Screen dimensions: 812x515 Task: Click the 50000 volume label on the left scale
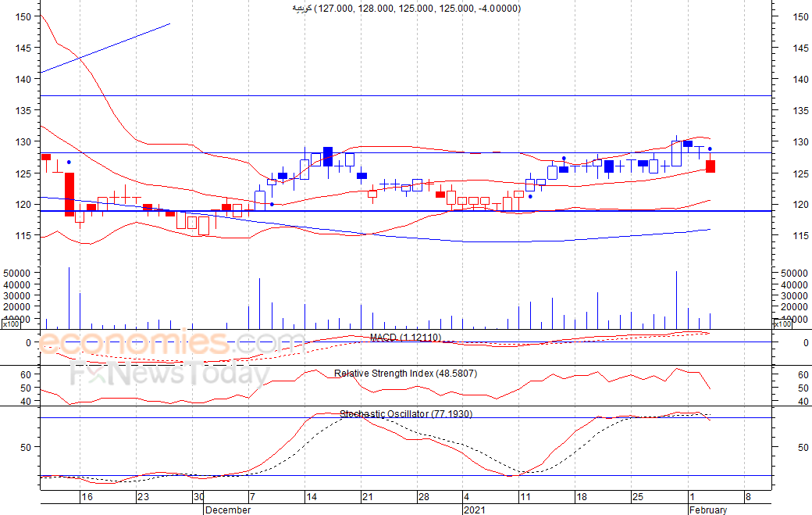(16, 273)
